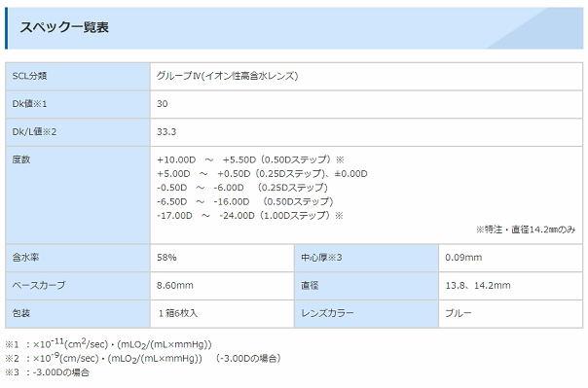Select the ベースカーブ label cell
Viewport: 588px width, 388px height.
78,285
